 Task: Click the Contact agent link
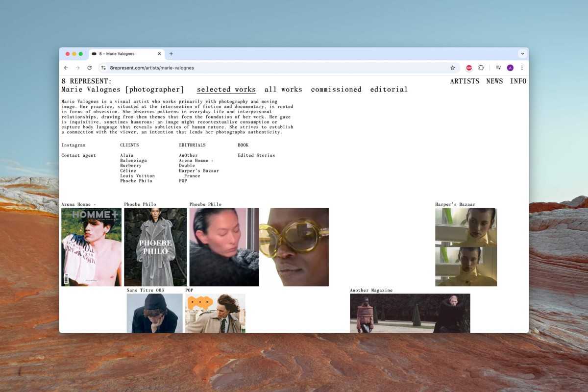click(79, 155)
